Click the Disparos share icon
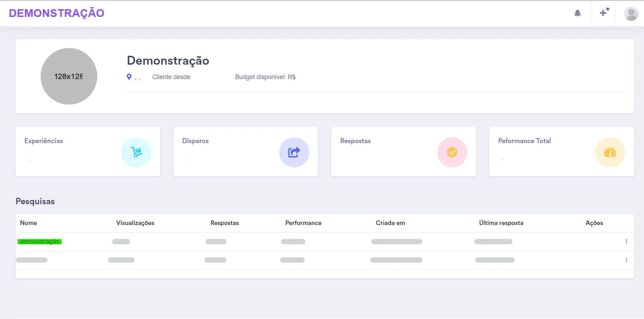This screenshot has height=319, width=644. click(x=294, y=152)
